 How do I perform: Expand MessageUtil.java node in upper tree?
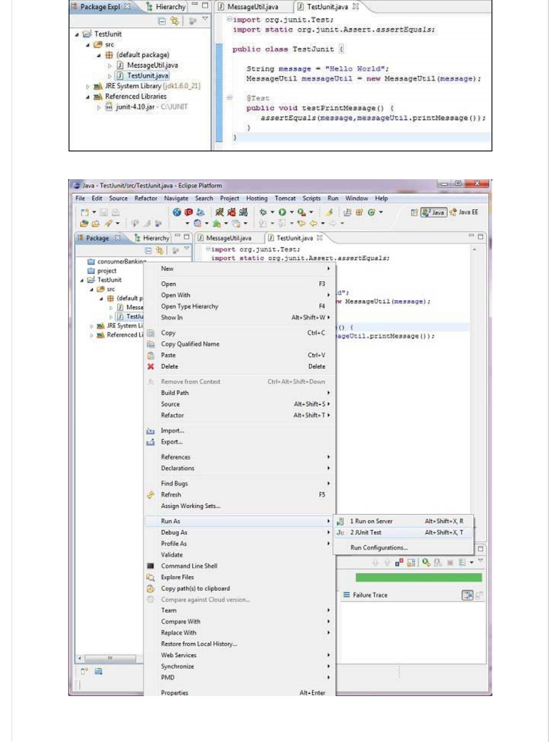tap(110, 66)
